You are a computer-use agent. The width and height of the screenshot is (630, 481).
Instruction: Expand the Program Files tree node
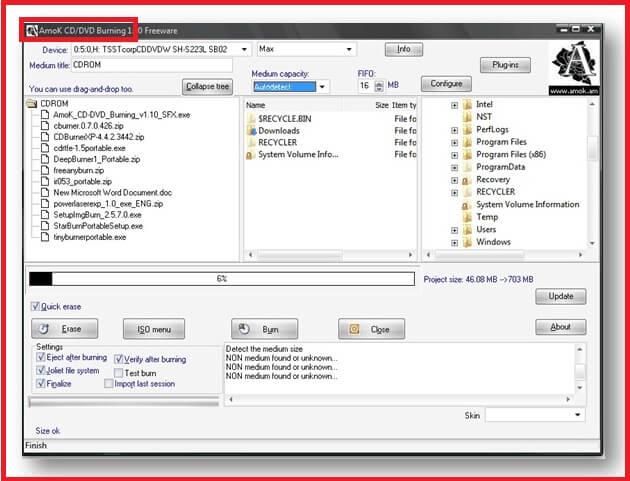click(455, 142)
